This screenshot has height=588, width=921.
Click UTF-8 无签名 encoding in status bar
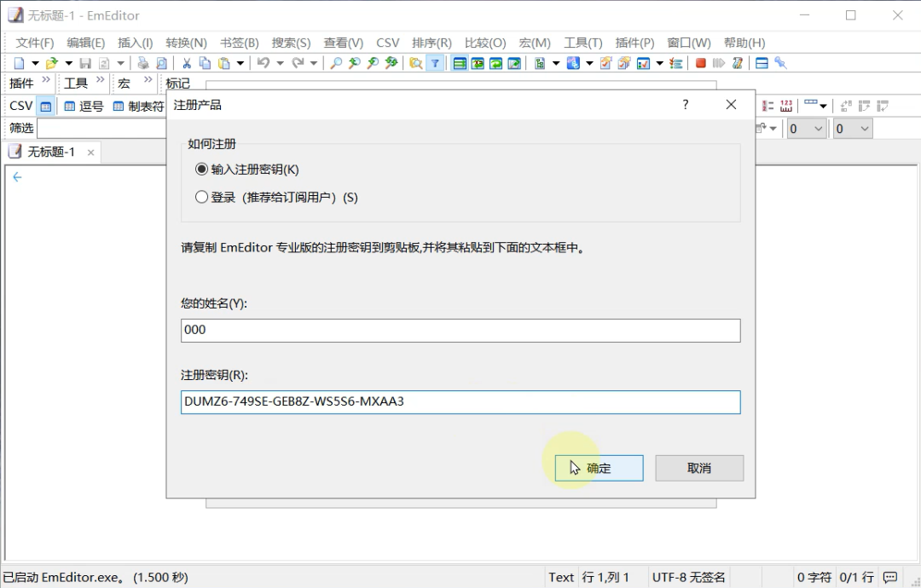click(x=688, y=578)
